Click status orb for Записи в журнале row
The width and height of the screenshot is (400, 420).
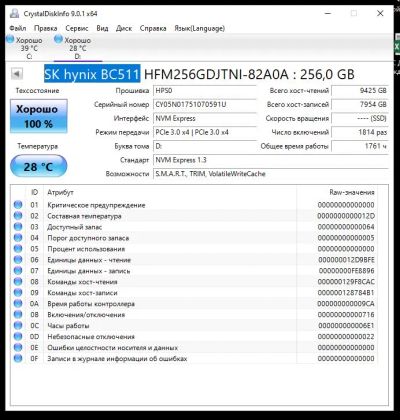pyautogui.click(x=18, y=358)
